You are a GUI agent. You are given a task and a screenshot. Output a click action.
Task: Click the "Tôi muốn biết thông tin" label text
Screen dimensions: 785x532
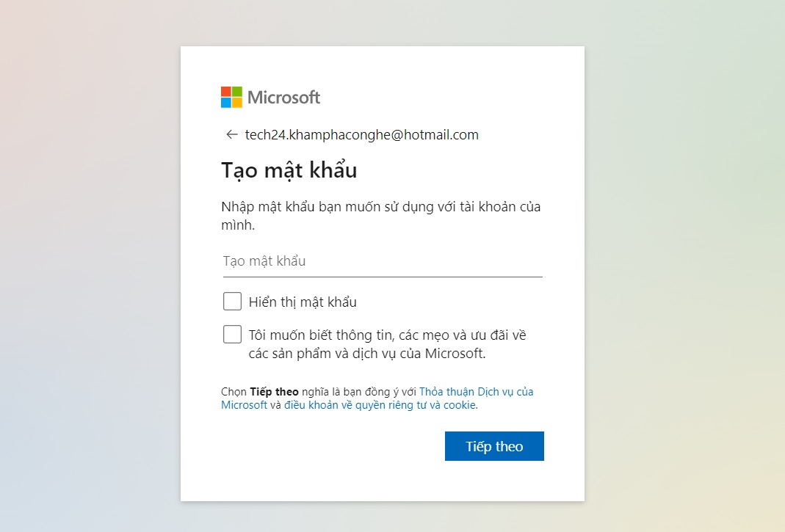click(x=388, y=344)
